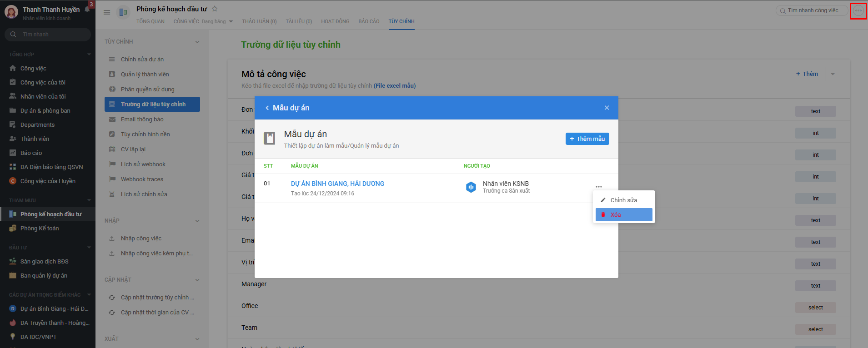Collapse the CẬP NHẬT settings group
Screen dimensions: 868x348
[197, 280]
